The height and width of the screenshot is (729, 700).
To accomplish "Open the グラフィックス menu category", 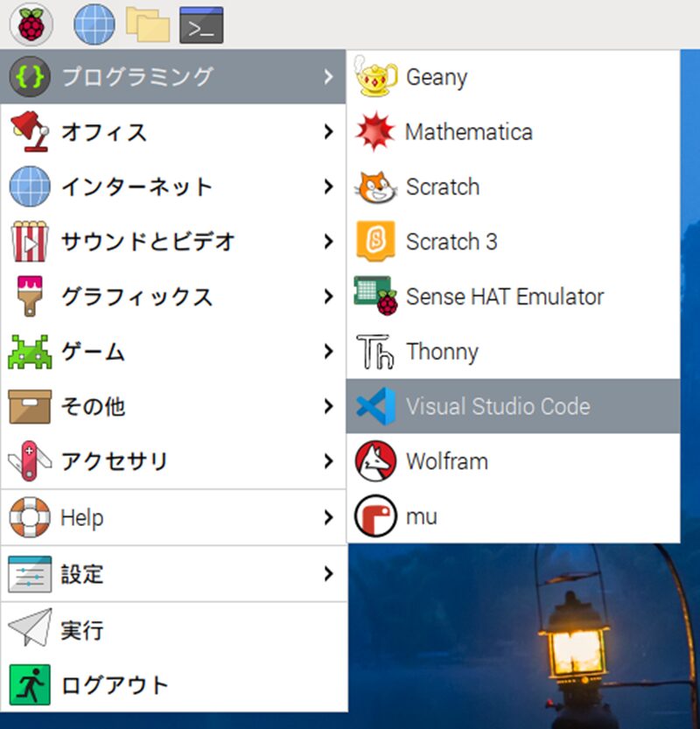I will (x=173, y=296).
